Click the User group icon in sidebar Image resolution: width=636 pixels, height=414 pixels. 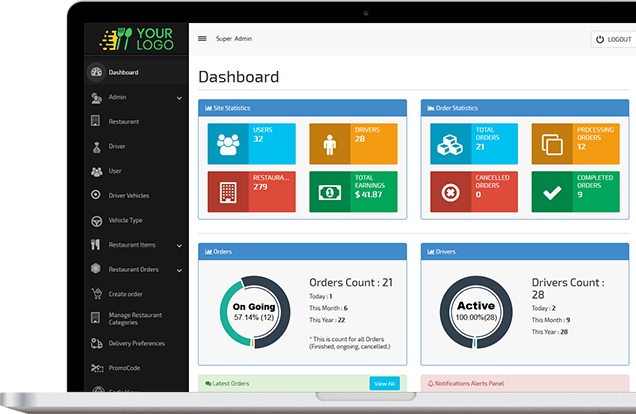97,172
